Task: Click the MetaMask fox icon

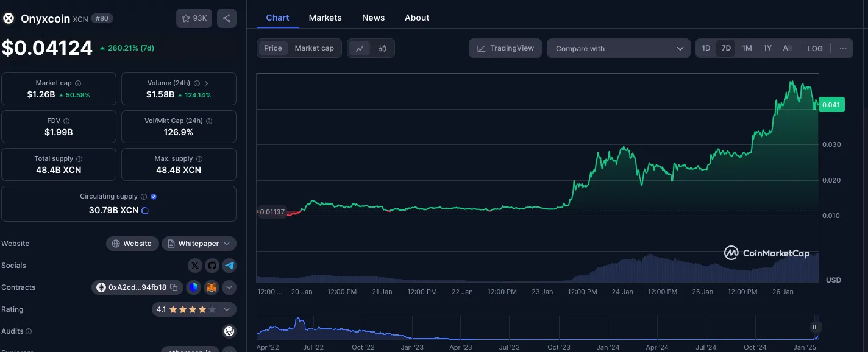Action: [211, 287]
